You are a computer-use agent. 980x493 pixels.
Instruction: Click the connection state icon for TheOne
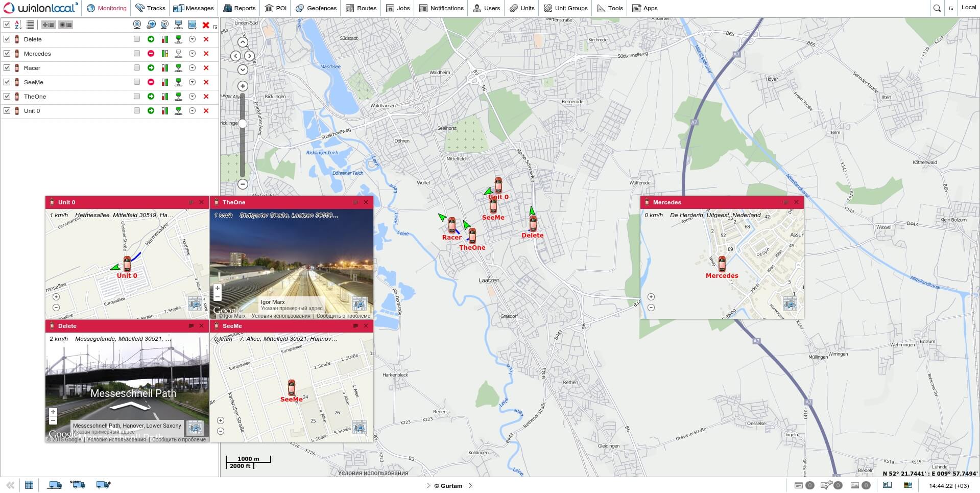point(178,97)
